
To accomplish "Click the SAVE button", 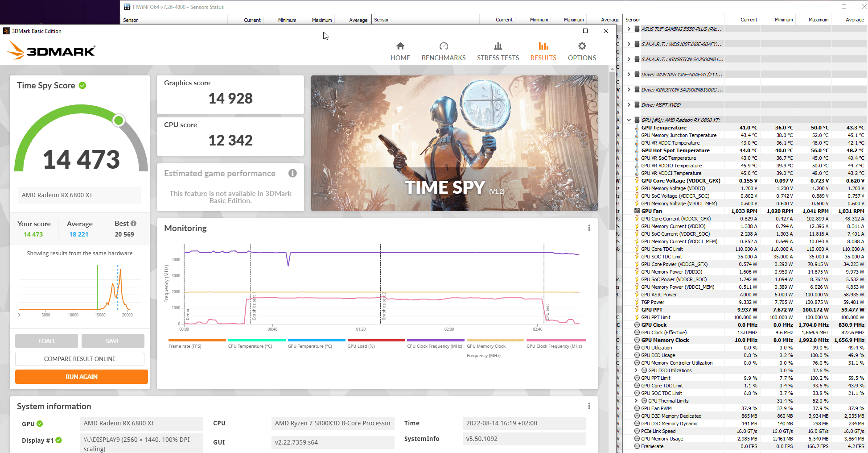I will 113,341.
